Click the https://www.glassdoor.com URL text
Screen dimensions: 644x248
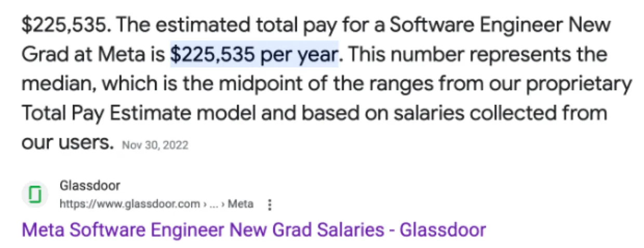(129, 204)
